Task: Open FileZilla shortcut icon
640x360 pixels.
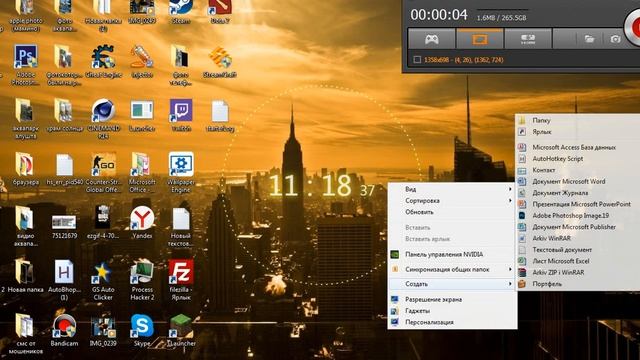Action: (x=181, y=281)
